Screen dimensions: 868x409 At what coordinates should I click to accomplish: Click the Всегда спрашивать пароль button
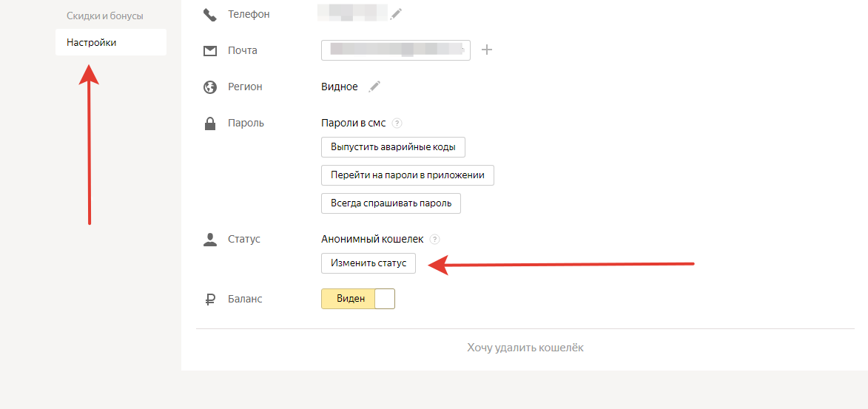pos(391,203)
